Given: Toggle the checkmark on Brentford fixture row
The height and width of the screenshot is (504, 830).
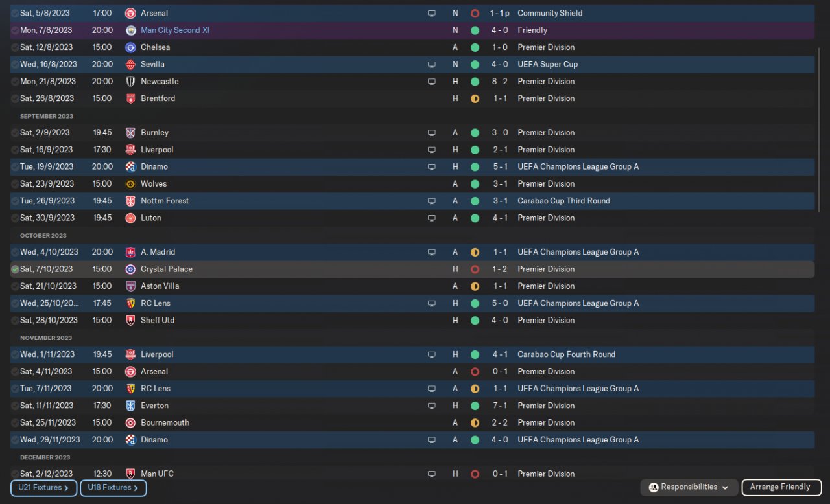Looking at the screenshot, I should point(15,98).
